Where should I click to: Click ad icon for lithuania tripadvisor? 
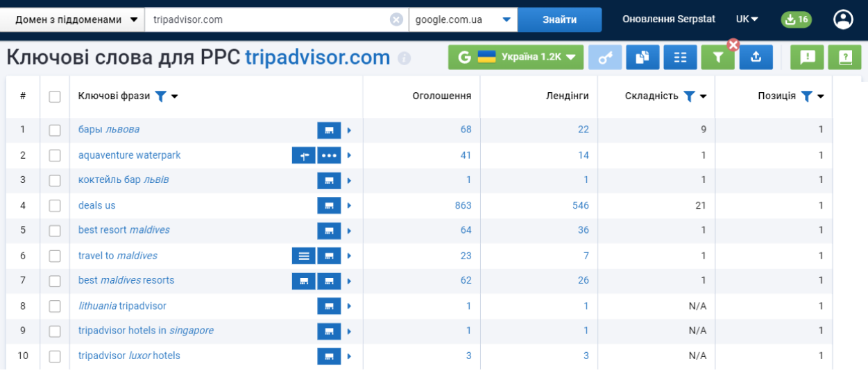pos(329,306)
